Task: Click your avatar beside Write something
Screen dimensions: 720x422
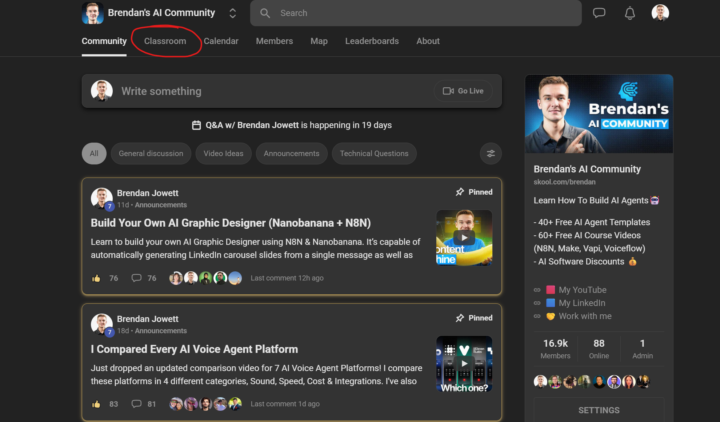Action: pyautogui.click(x=102, y=90)
